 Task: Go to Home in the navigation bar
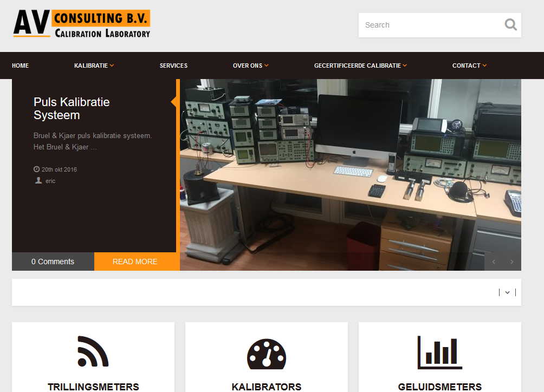click(x=21, y=66)
